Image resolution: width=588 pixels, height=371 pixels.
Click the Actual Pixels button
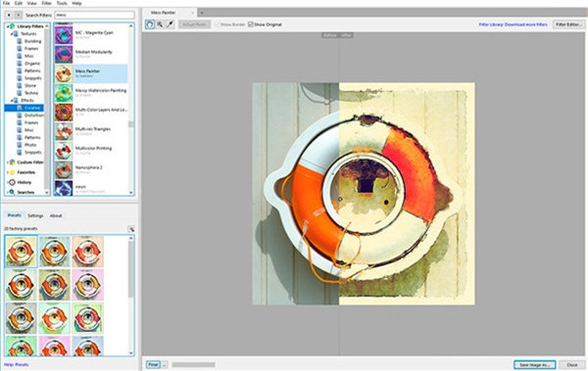pos(194,24)
